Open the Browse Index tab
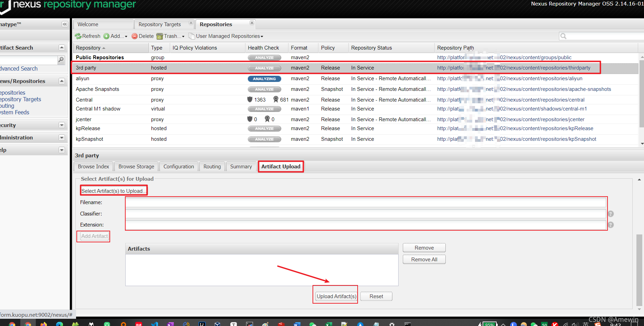The height and width of the screenshot is (326, 644). 93,167
